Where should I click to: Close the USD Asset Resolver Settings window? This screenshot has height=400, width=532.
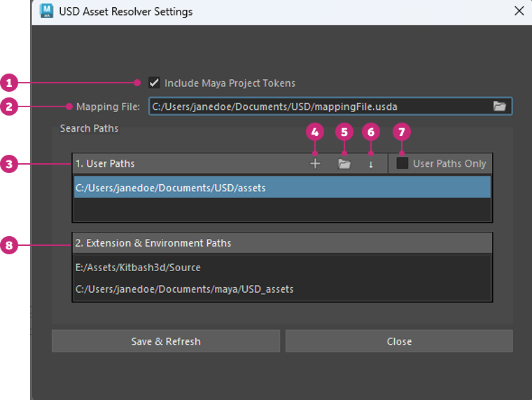(x=519, y=11)
